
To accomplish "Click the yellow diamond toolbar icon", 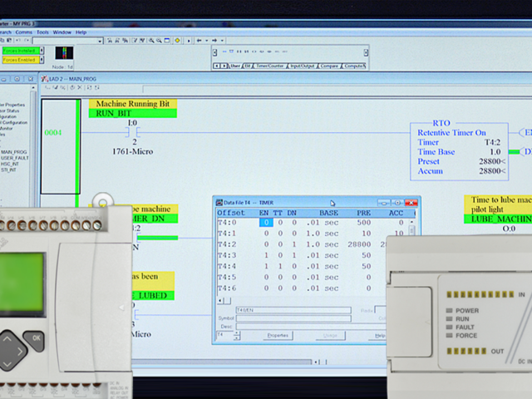I will (177, 41).
